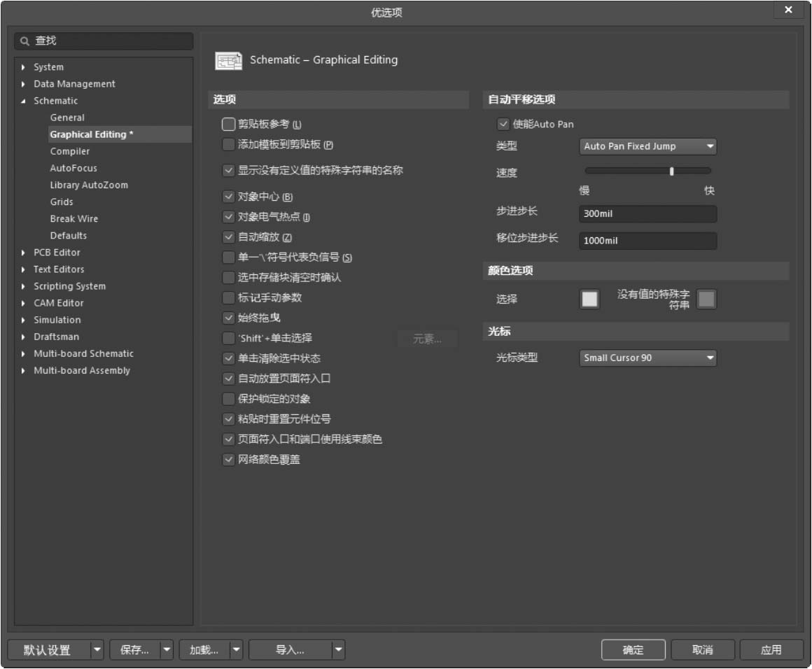Disable the 使能Auto Pan checkbox
This screenshot has width=812, height=669.
click(503, 125)
